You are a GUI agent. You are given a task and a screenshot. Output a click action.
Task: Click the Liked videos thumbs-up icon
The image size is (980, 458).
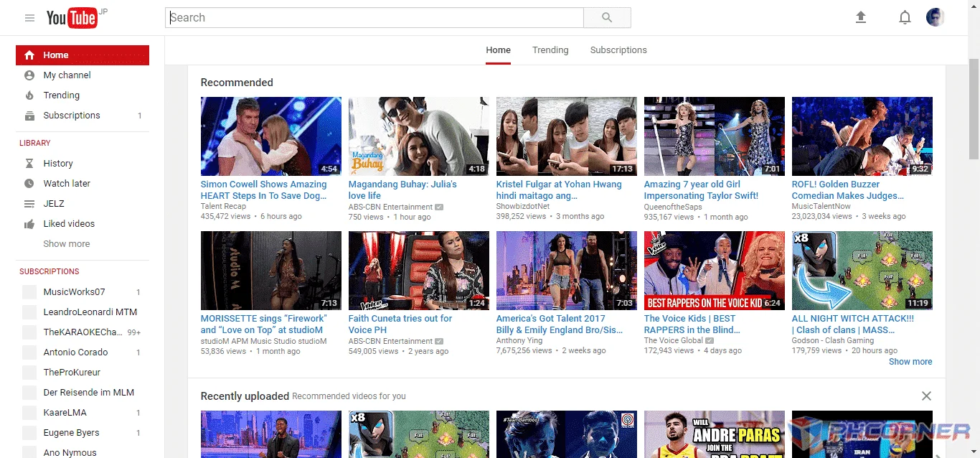pyautogui.click(x=29, y=224)
